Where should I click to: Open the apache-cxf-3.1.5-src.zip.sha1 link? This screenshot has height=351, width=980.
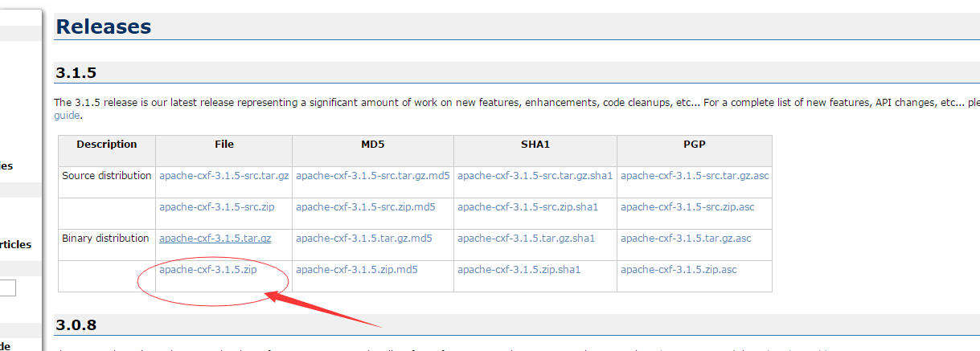(528, 207)
